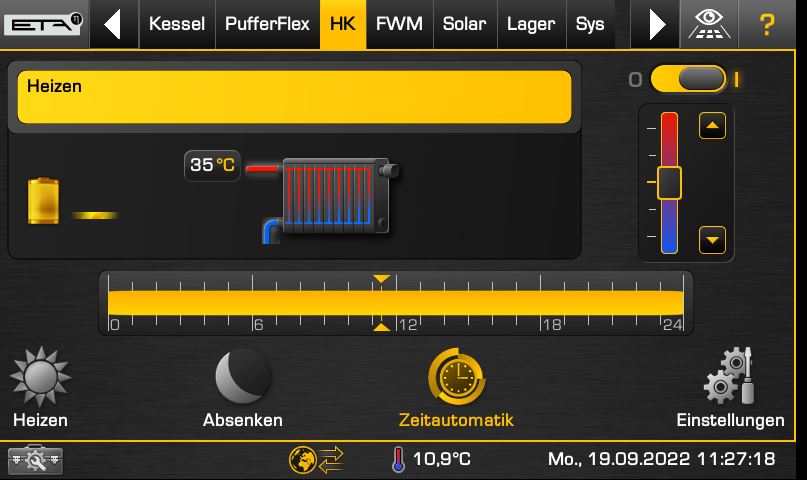This screenshot has height=480, width=807.
Task: Go to previous tabs with left arrow
Action: 113,24
